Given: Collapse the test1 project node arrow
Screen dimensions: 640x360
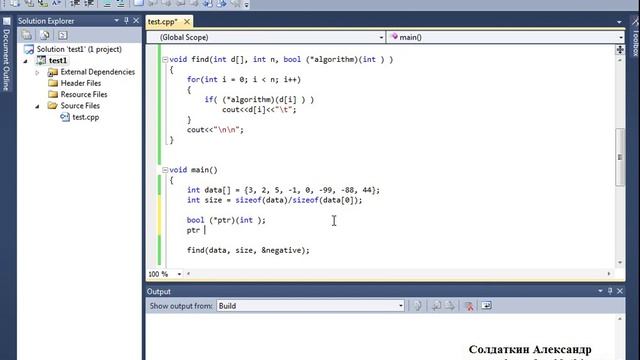Looking at the screenshot, I should pos(26,61).
